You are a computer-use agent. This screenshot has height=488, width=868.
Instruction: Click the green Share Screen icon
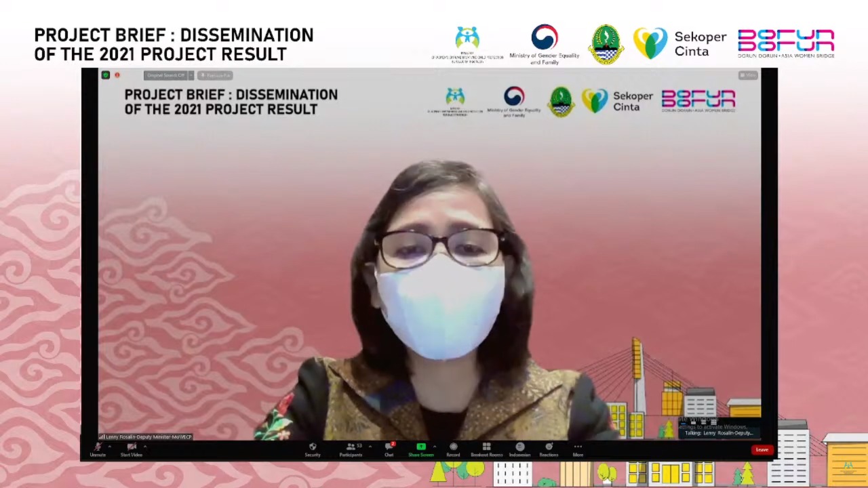420,447
